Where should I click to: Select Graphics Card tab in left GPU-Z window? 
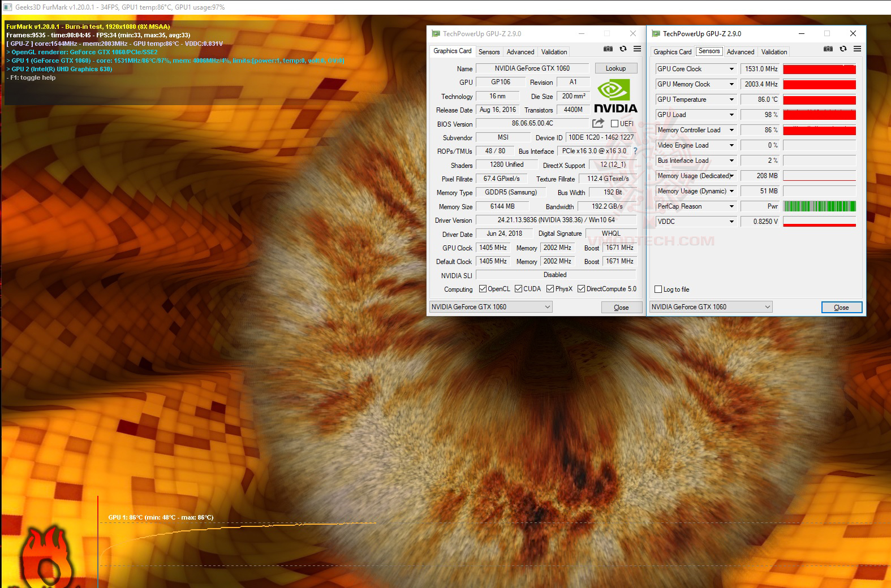coord(452,51)
